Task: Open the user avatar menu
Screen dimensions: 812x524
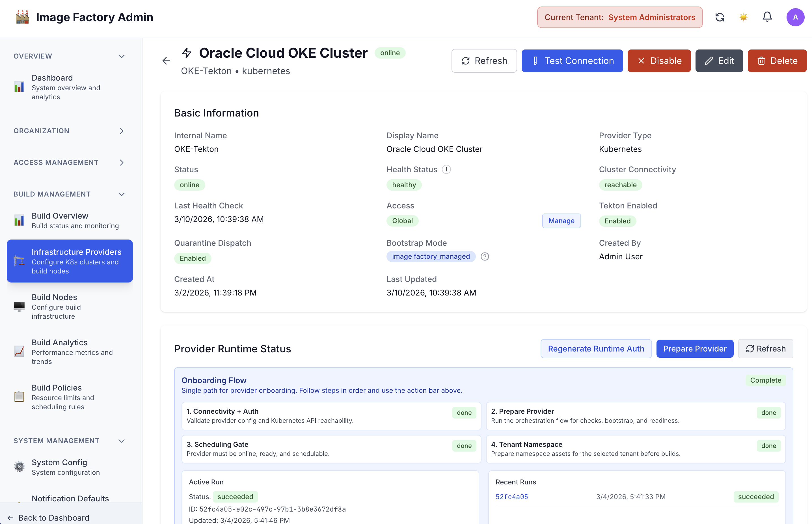Action: 796,17
